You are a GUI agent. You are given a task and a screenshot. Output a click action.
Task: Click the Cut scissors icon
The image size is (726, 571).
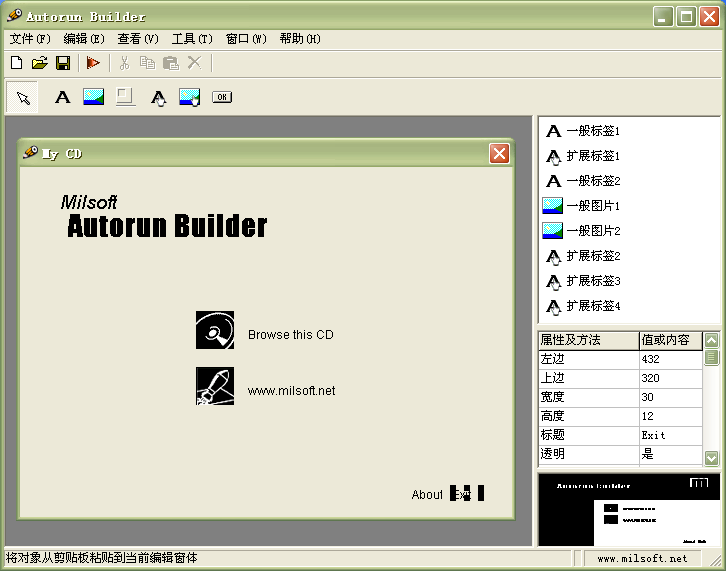[x=124, y=63]
